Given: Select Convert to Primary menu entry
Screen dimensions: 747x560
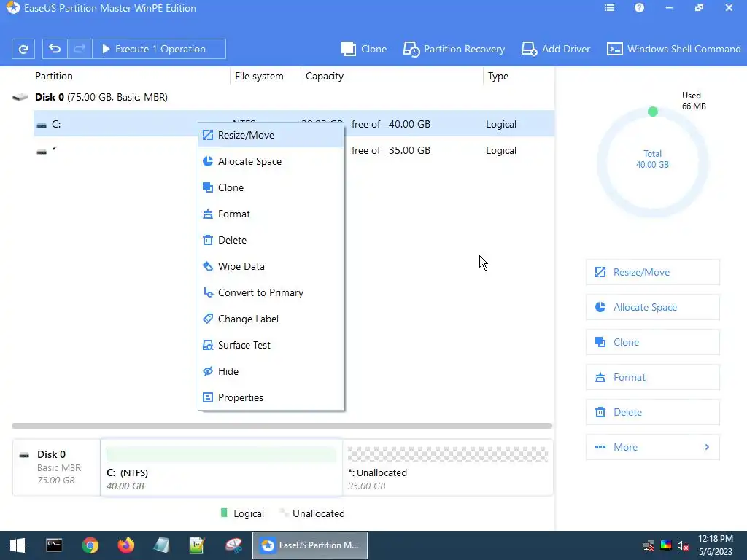Looking at the screenshot, I should tap(271, 292).
